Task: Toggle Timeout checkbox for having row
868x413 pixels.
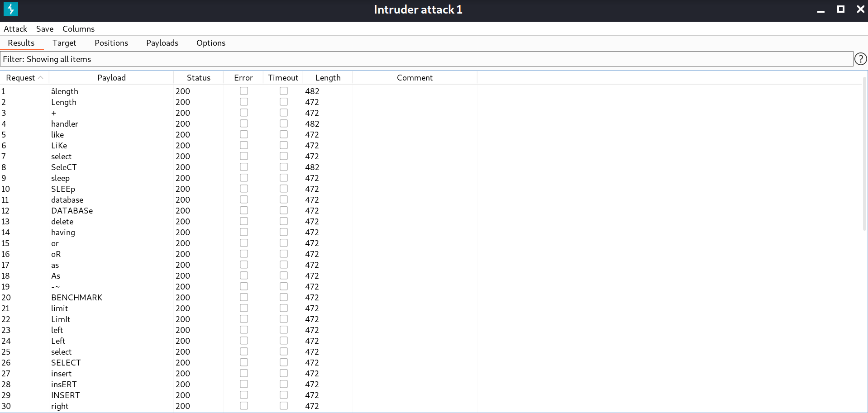Action: [x=284, y=232]
